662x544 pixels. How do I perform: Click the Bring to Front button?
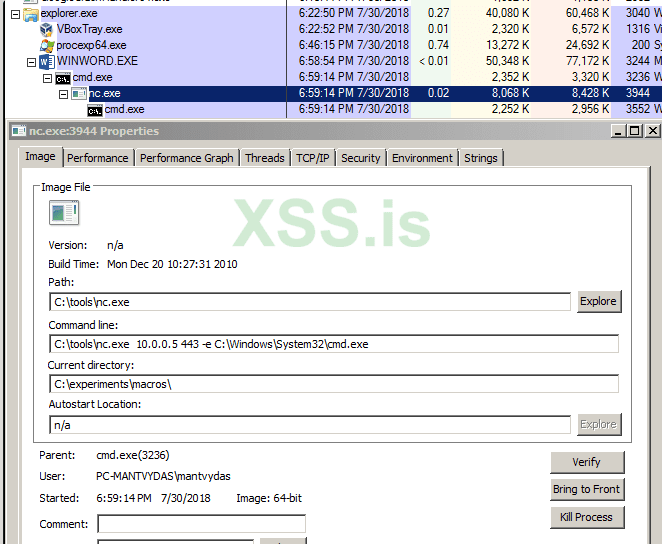(x=587, y=489)
